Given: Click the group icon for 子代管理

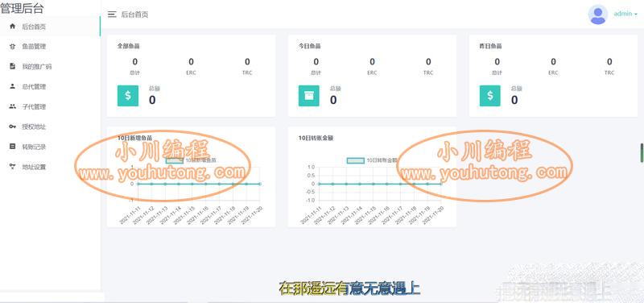Looking at the screenshot, I should [x=12, y=106].
